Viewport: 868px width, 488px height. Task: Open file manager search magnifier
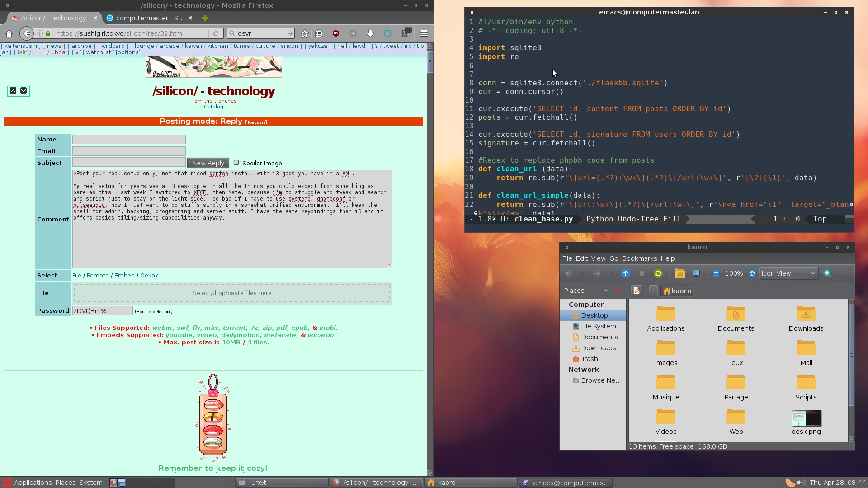(x=827, y=273)
